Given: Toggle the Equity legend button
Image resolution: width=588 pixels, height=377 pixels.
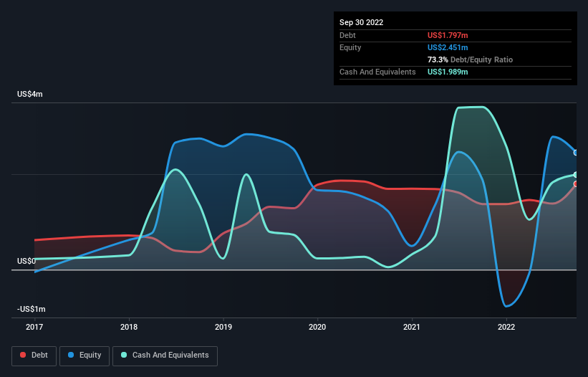Looking at the screenshot, I should (x=85, y=355).
